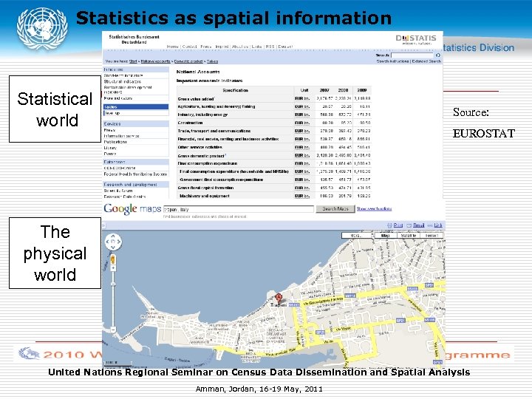Click the 2009 column header
Viewport: 532px width, 399px height.
tap(362, 90)
